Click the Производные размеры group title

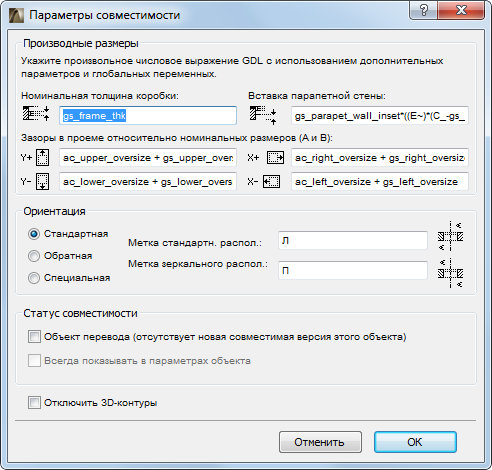coord(81,43)
